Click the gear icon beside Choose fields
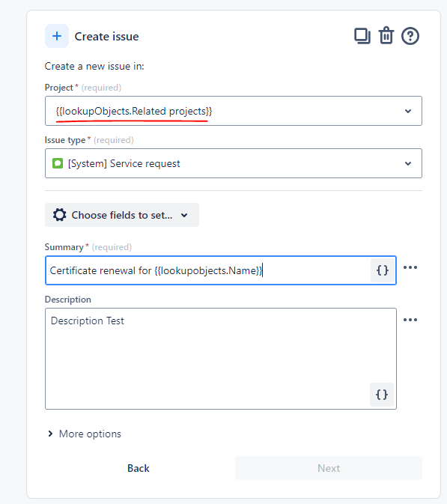The width and height of the screenshot is (447, 504). point(59,215)
